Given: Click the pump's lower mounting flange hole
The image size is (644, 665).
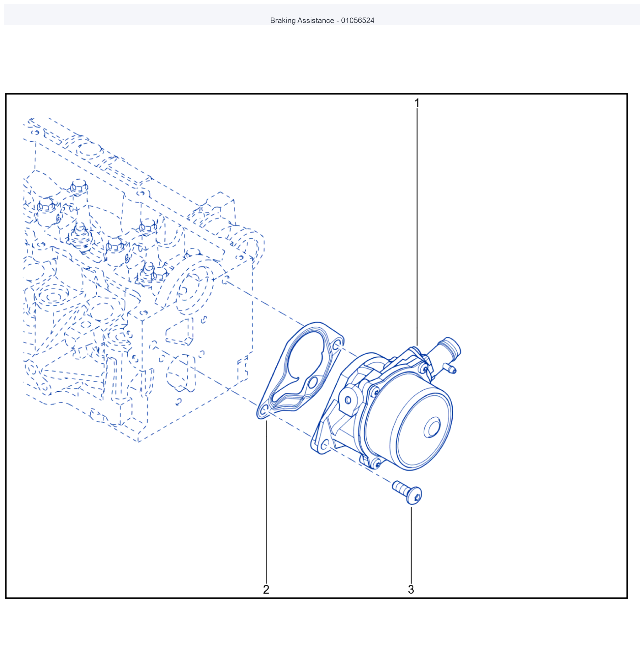Looking at the screenshot, I should [x=325, y=444].
